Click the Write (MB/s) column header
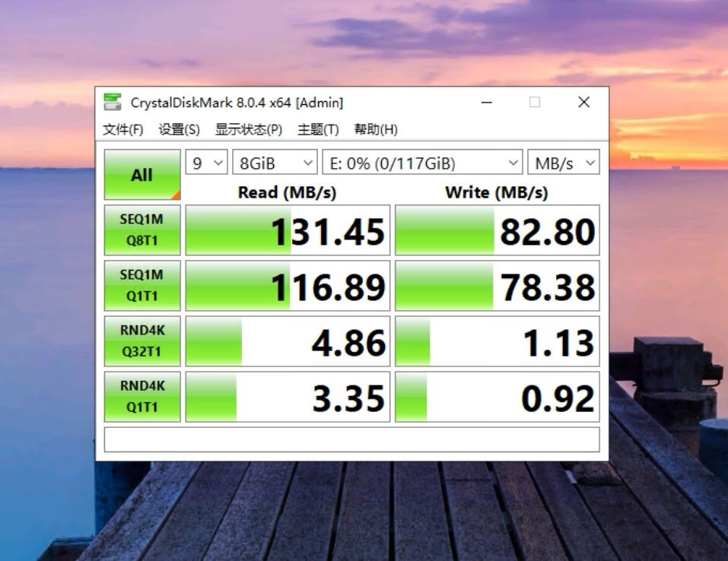 [496, 192]
